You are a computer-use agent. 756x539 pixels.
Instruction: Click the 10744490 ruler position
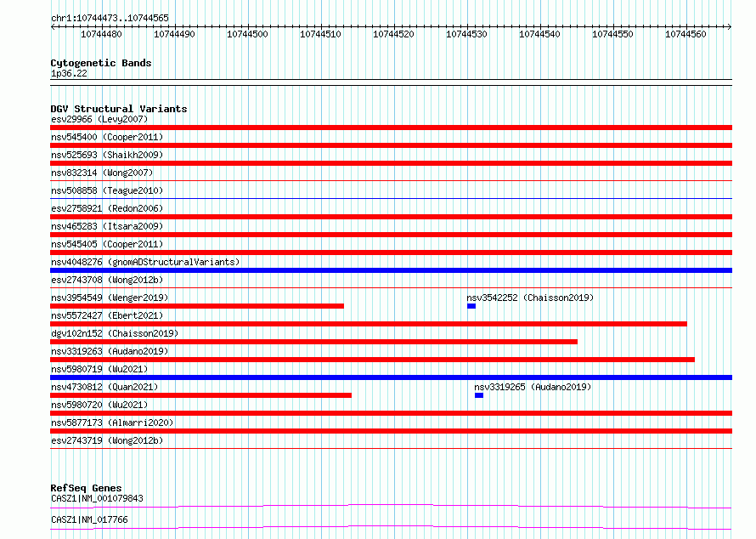(174, 34)
